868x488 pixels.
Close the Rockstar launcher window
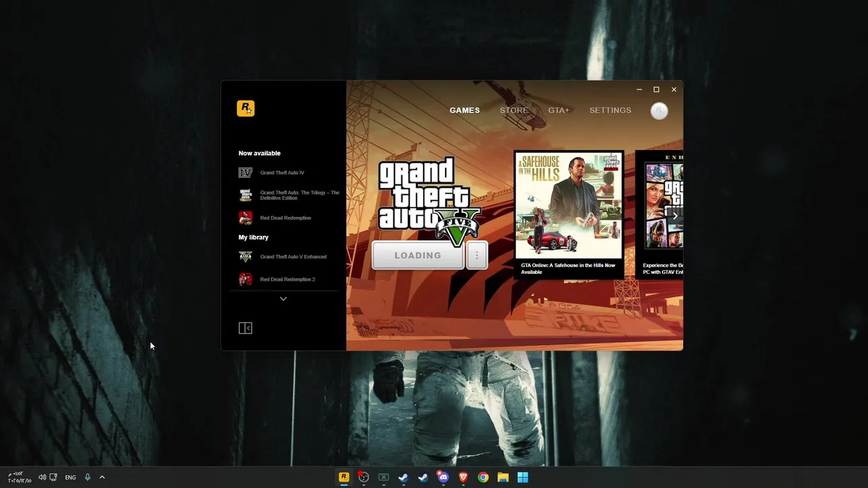pyautogui.click(x=673, y=89)
